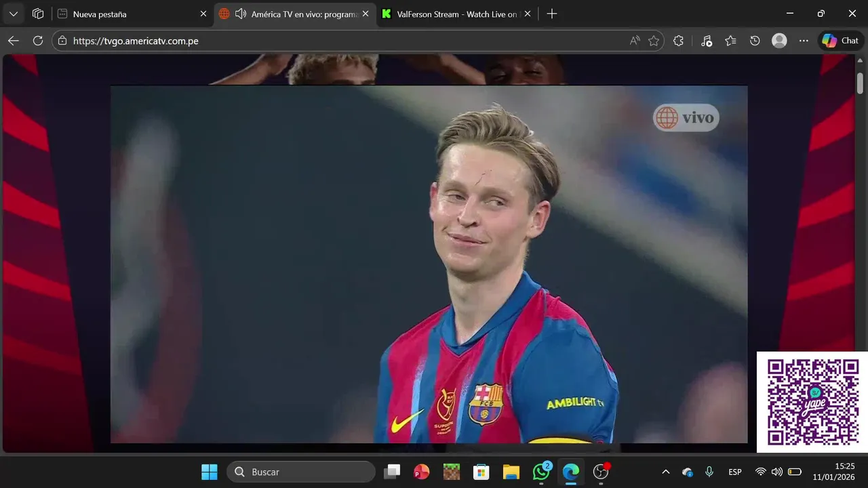Open OneDrive cloud tray icon

[x=688, y=472]
